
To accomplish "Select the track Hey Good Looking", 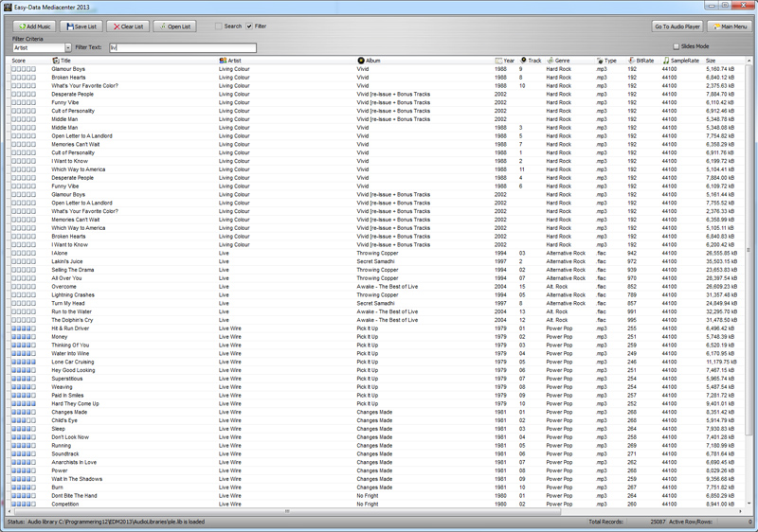I will (74, 370).
